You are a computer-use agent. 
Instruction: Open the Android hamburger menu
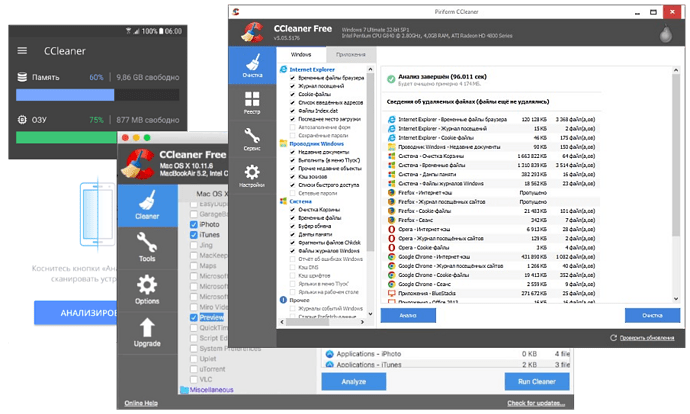click(x=23, y=76)
